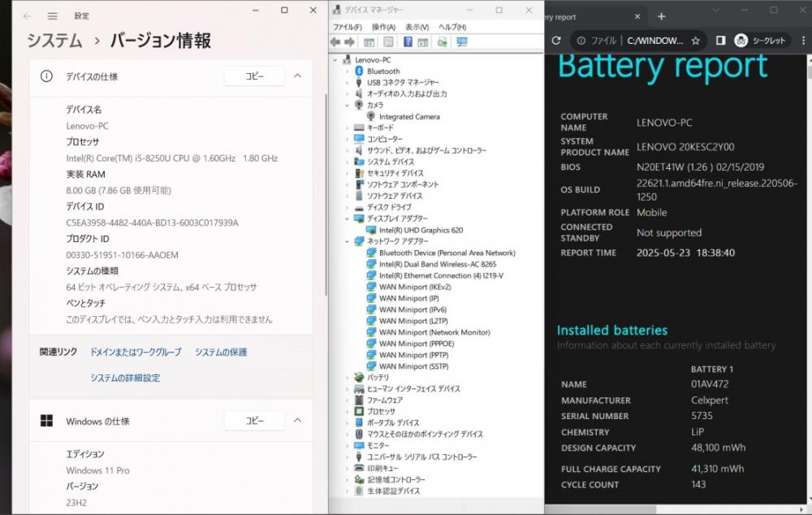Open the ファイル(F) menu in Device Manager
Viewport: 812px width, 515px height.
[347, 27]
